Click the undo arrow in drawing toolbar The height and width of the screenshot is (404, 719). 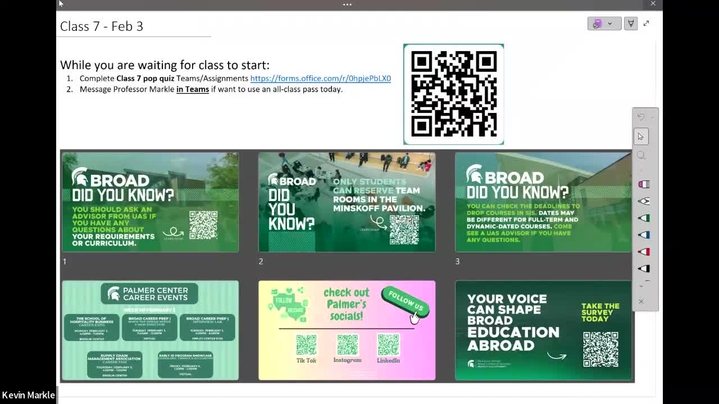[642, 117]
